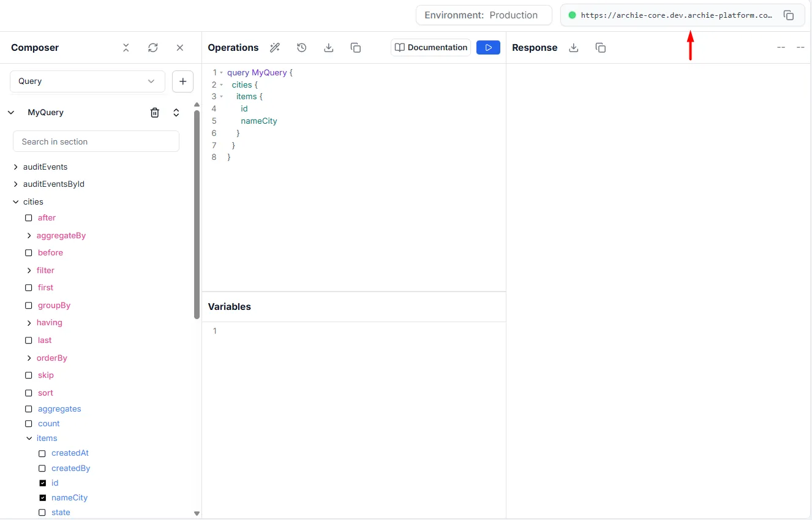Click the prettify magic wand icon

(x=275, y=48)
